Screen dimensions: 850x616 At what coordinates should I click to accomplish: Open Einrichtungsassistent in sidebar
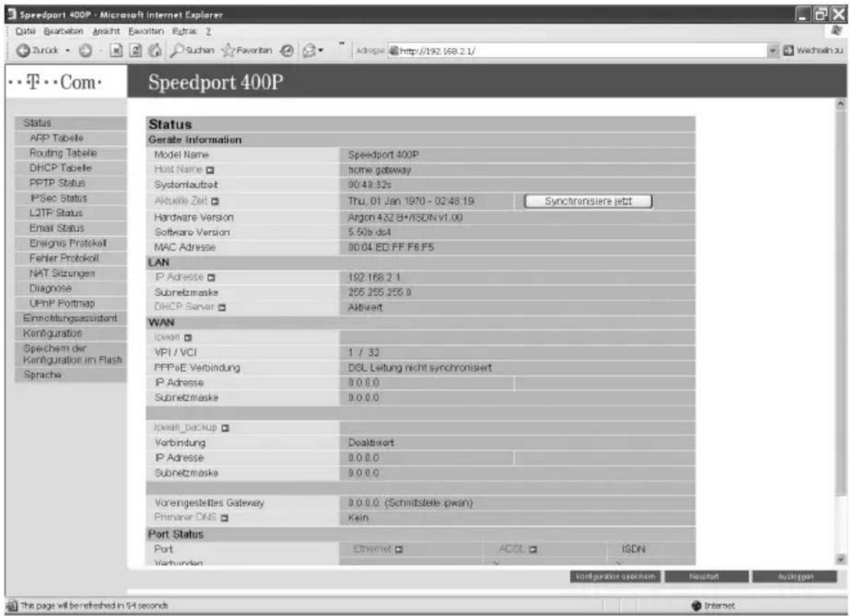click(70, 318)
